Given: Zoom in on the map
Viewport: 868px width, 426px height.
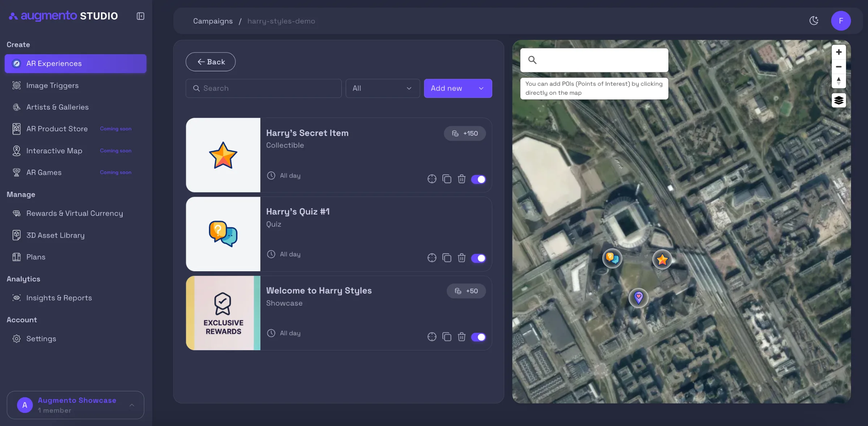Looking at the screenshot, I should coord(839,52).
